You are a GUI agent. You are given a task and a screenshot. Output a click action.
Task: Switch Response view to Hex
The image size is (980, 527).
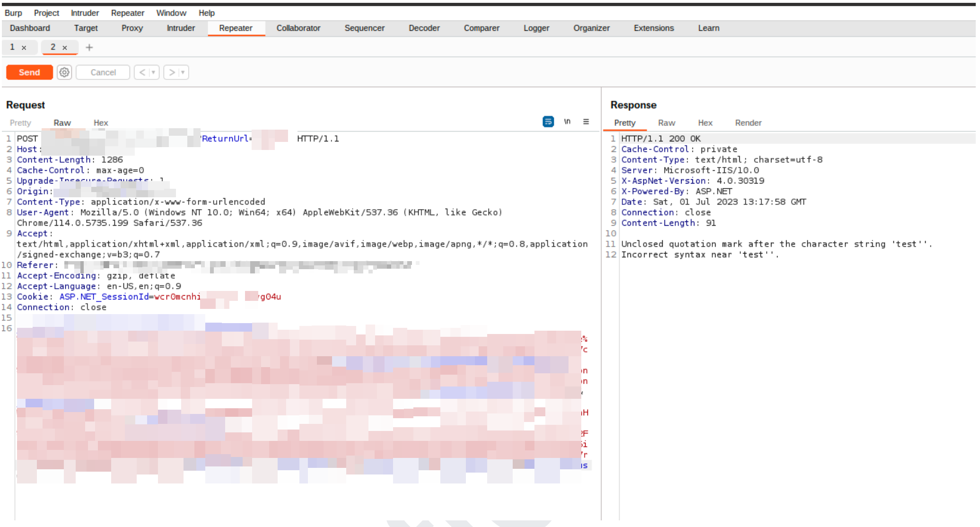point(705,123)
